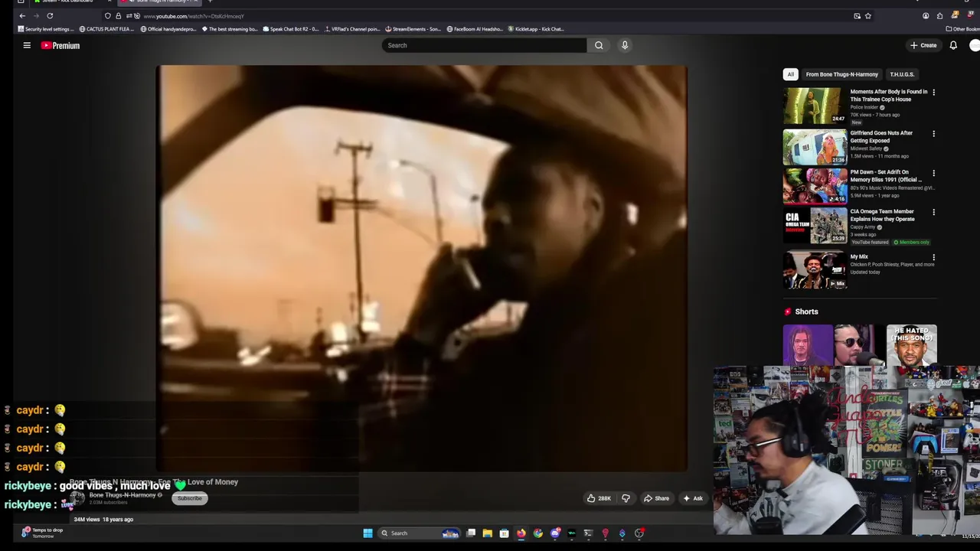Open the Other Bookmarks folder
This screenshot has height=551, width=980.
[962, 29]
